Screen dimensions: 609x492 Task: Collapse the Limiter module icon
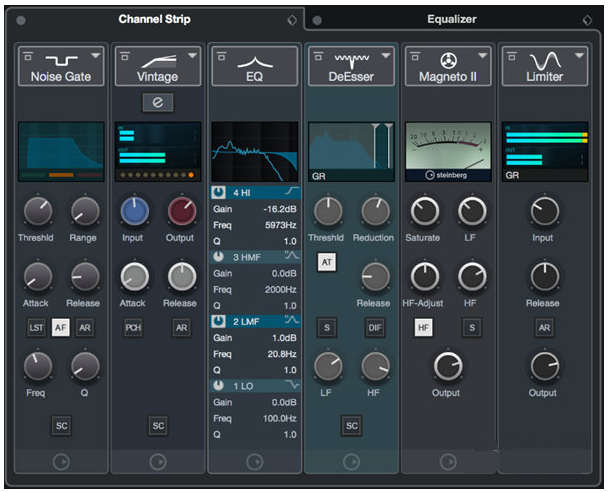point(512,57)
